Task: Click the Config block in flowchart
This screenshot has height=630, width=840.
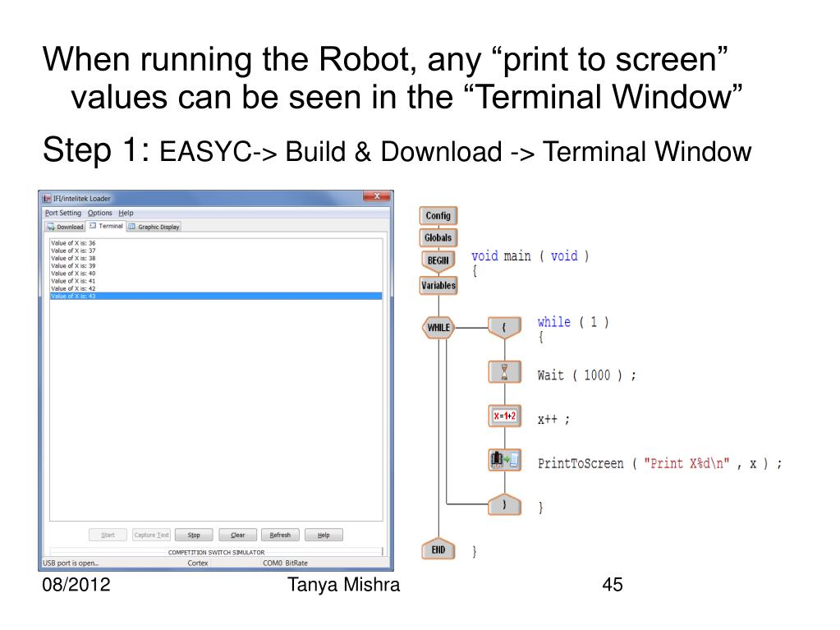Action: 438,215
